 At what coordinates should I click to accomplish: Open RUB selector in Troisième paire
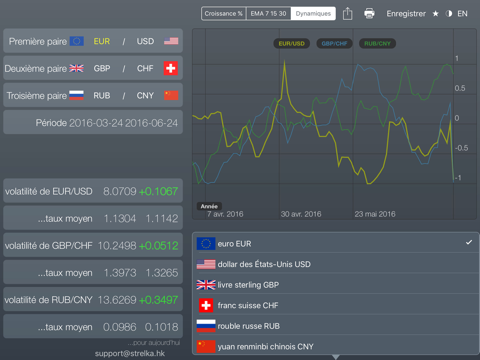tap(102, 96)
